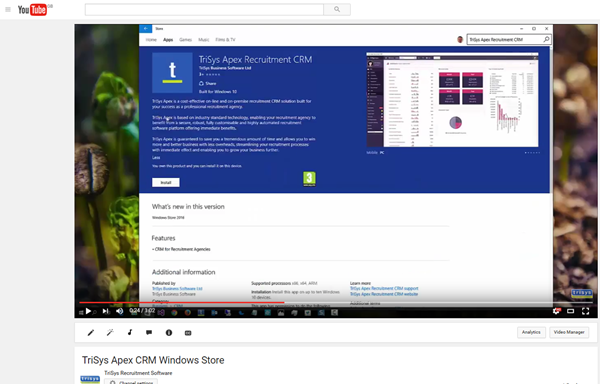Open the 'Published by' TriSys Business Software Ltd link
The height and width of the screenshot is (384, 600).
click(x=177, y=288)
